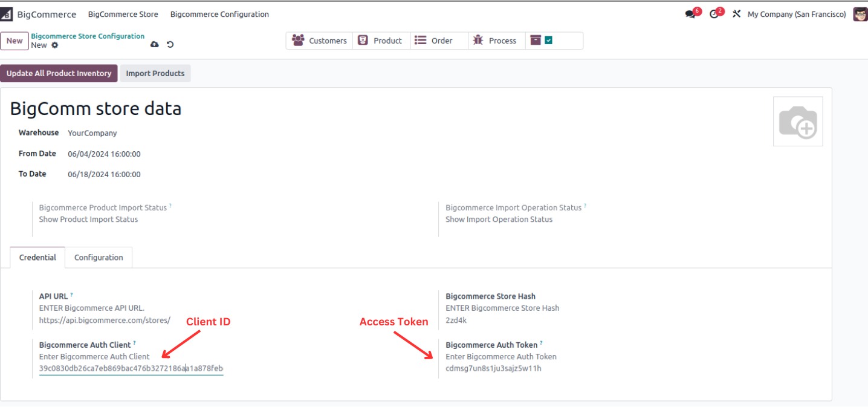
Task: Open the clock activities icon with badge 2
Action: pos(714,14)
